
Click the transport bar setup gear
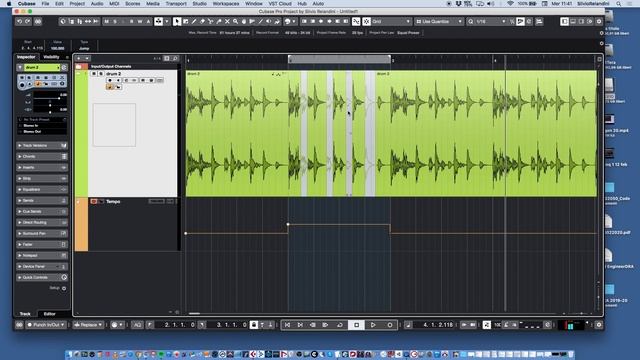599,325
